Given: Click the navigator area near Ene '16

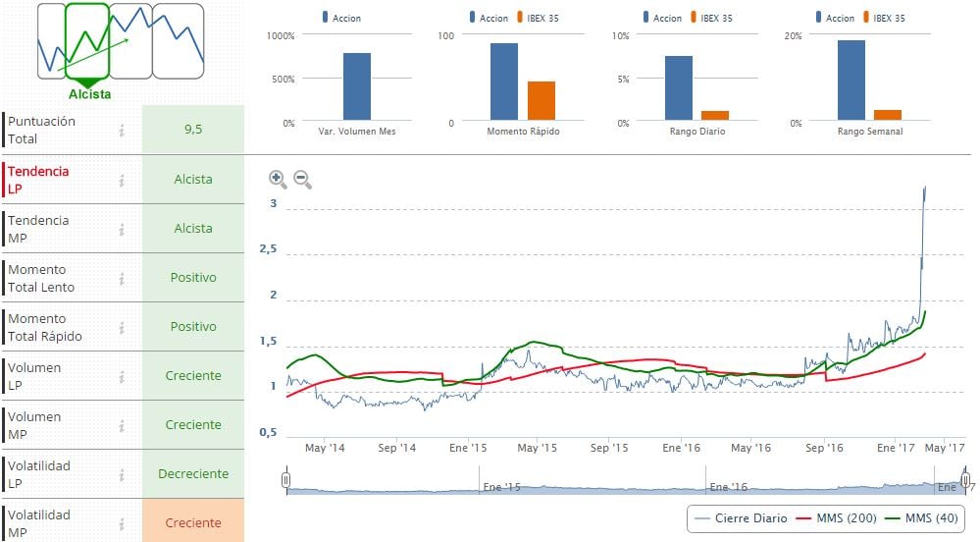Looking at the screenshot, I should [x=729, y=487].
